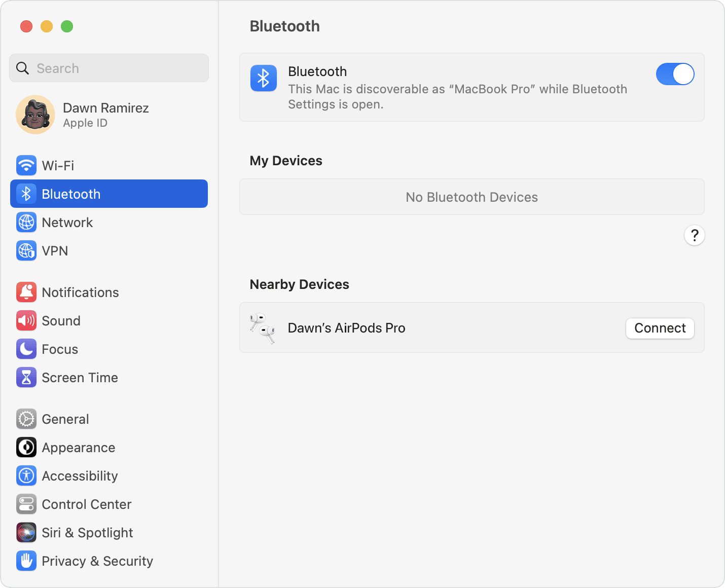Select Accessibility in the sidebar
725x588 pixels.
tap(80, 476)
